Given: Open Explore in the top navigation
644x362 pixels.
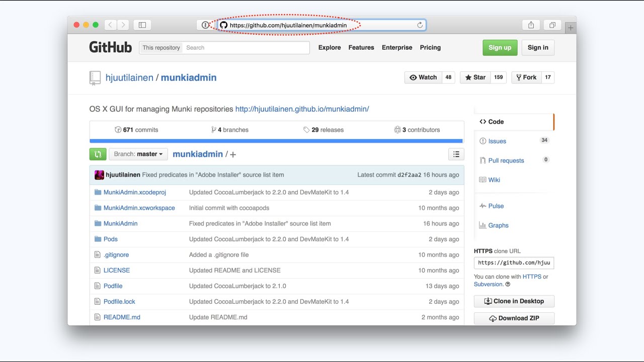Looking at the screenshot, I should (x=330, y=47).
